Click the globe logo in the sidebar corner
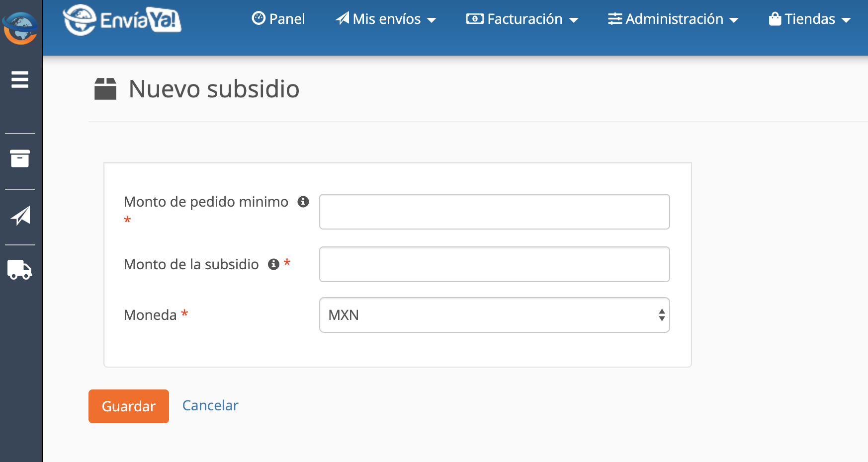This screenshot has height=462, width=868. click(20, 28)
